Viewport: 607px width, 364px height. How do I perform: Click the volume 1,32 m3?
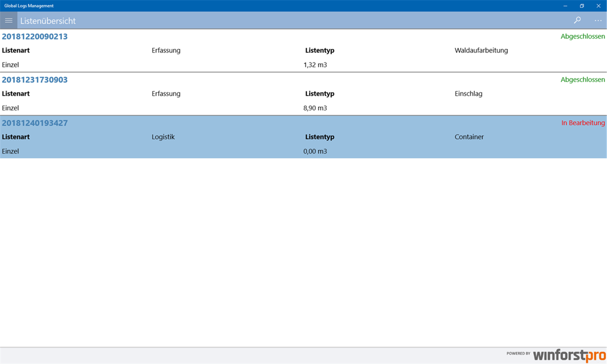315,64
